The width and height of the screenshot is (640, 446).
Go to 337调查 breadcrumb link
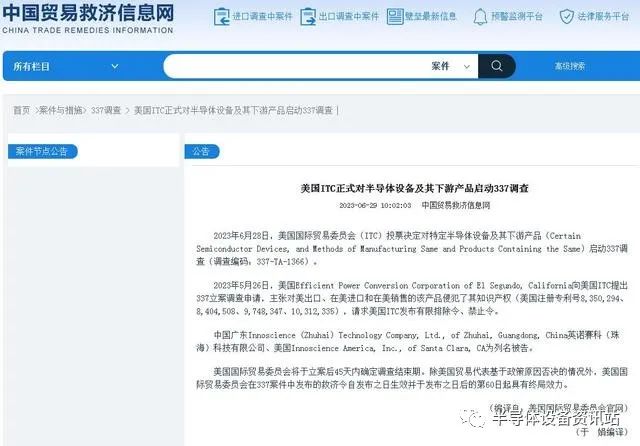tap(106, 110)
